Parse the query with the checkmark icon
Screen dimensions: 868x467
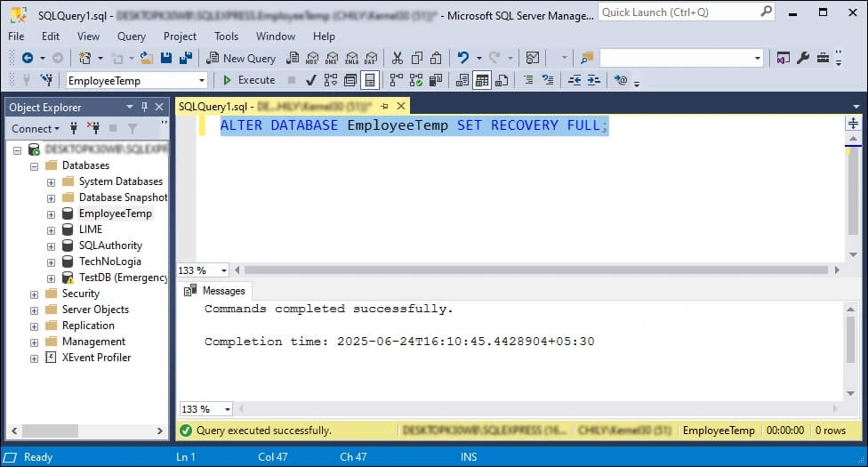pos(311,80)
